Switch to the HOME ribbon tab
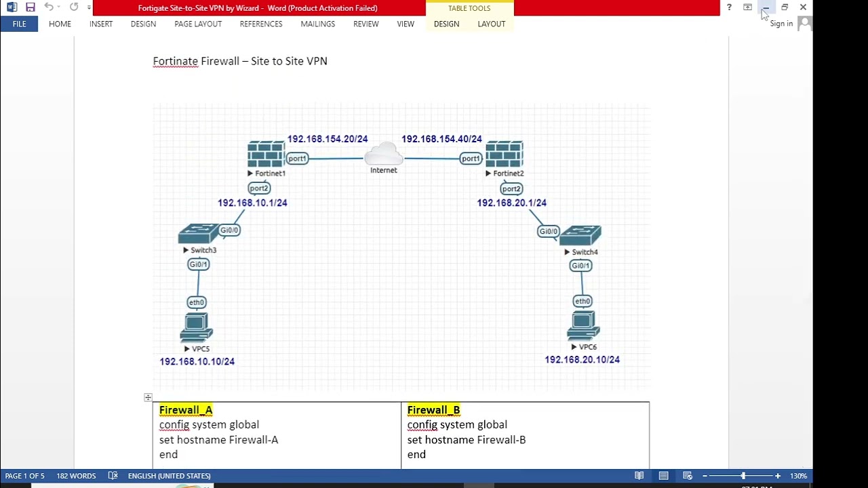This screenshot has width=868, height=488. pyautogui.click(x=60, y=24)
